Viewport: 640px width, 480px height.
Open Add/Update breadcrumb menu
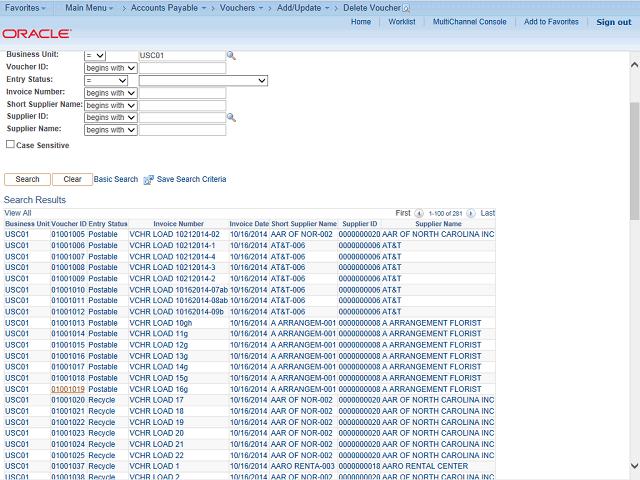[303, 8]
